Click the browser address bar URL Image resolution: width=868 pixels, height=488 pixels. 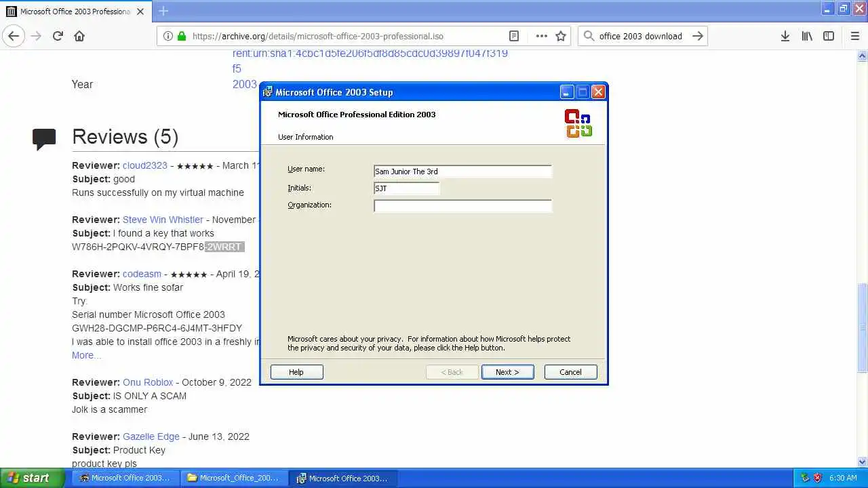point(318,36)
